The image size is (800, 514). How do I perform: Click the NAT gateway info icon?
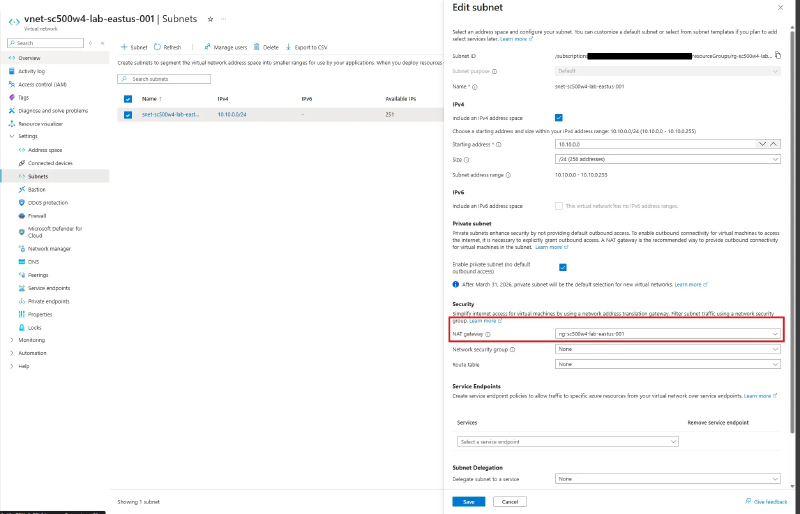pos(488,334)
